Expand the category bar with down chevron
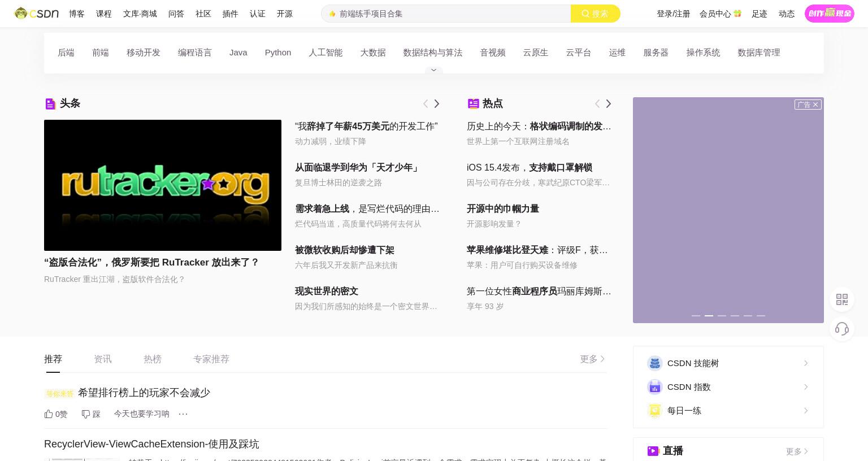The image size is (868, 461). (433, 70)
